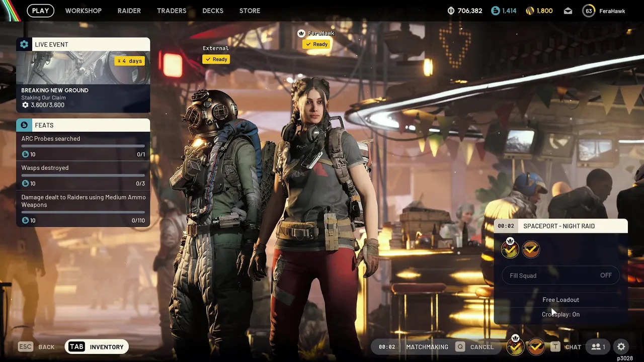Click the second squad member checkmark in panel
Viewport: 644px width, 362px height.
click(531, 249)
